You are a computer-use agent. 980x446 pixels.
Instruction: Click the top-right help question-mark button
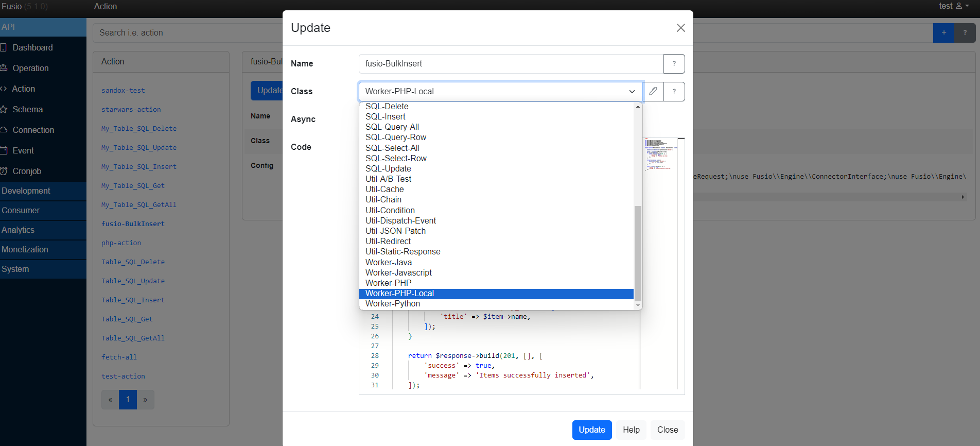[965, 32]
